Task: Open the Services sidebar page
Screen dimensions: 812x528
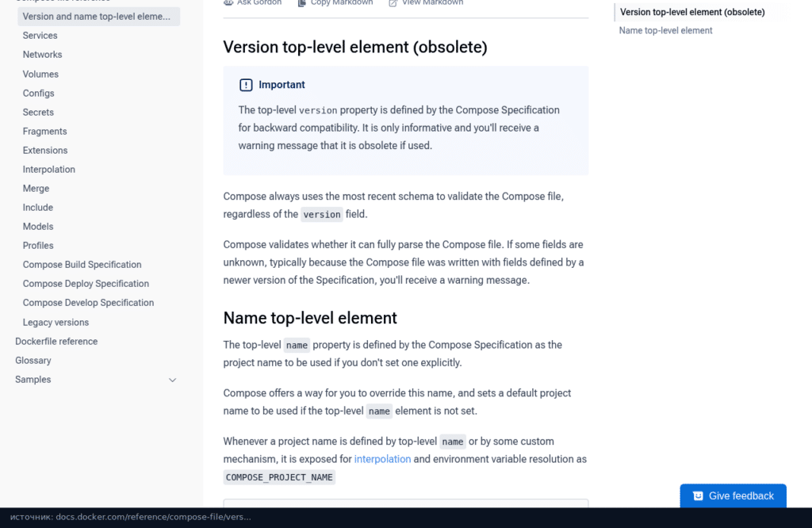Action: [40, 36]
